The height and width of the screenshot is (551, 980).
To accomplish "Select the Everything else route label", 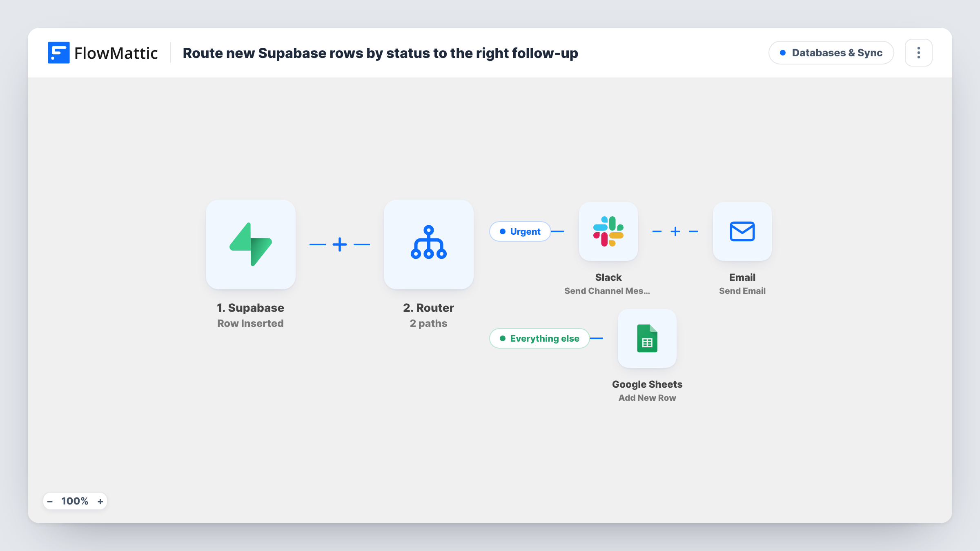I will pos(539,338).
